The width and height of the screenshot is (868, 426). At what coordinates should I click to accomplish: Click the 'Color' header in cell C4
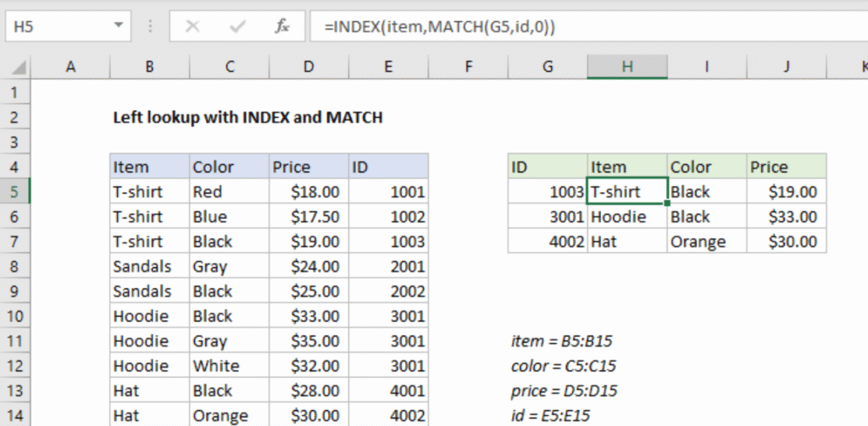(x=229, y=167)
